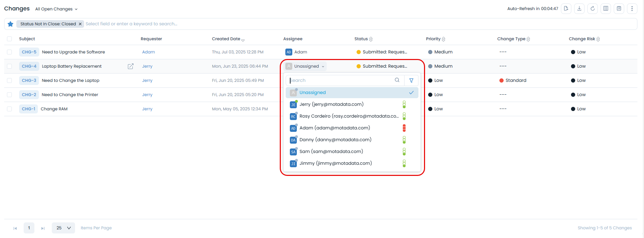The width and height of the screenshot is (644, 238).
Task: Click the assignee search field
Action: 341,80
